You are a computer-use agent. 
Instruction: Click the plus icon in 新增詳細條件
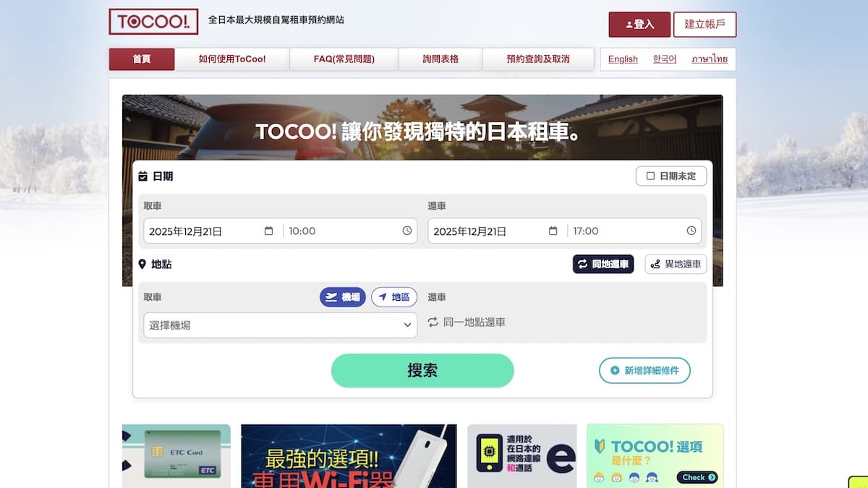[x=615, y=370]
